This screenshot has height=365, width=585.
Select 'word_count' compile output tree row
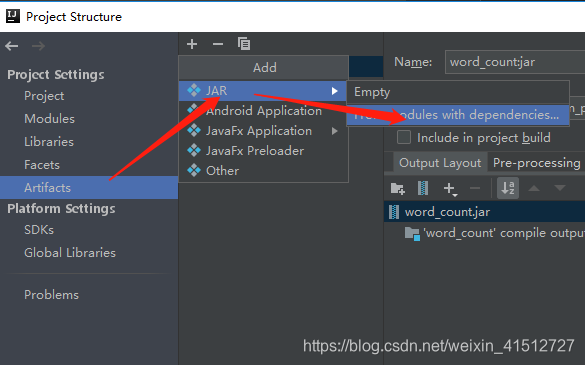tap(485, 233)
